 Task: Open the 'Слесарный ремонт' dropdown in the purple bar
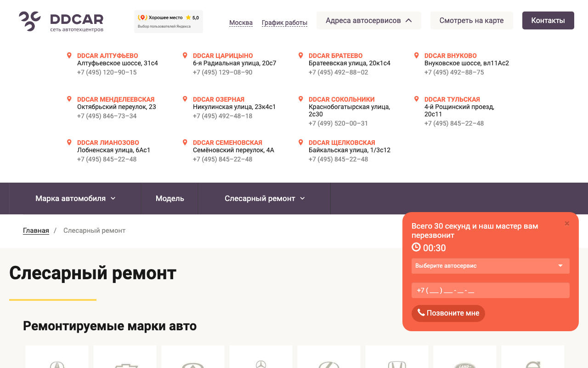[265, 199]
